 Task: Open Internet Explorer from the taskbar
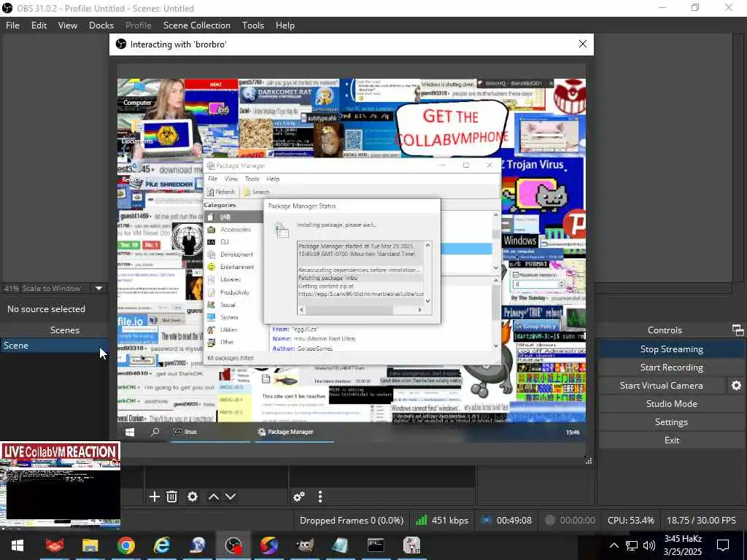(161, 545)
